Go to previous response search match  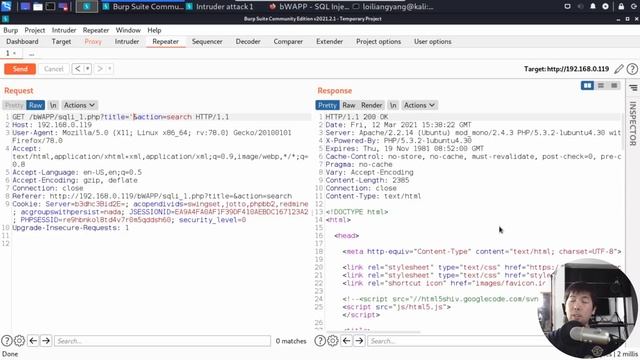[347, 340]
